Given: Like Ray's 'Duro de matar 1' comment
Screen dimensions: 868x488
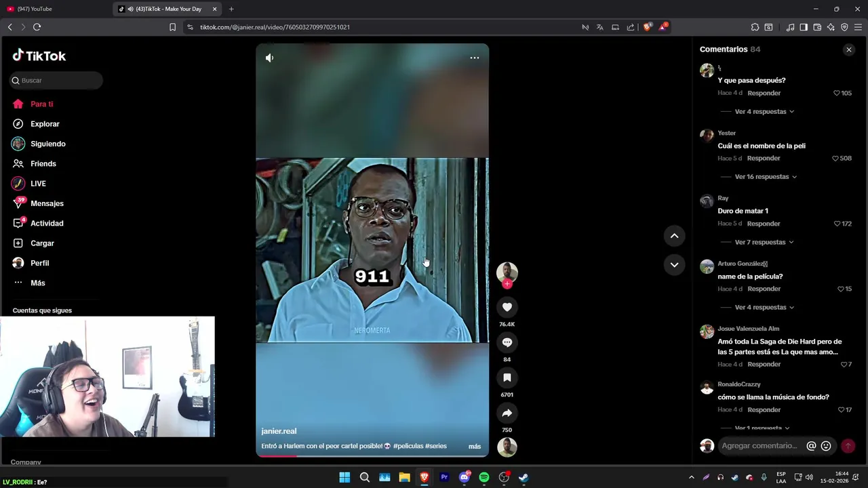Looking at the screenshot, I should 837,224.
